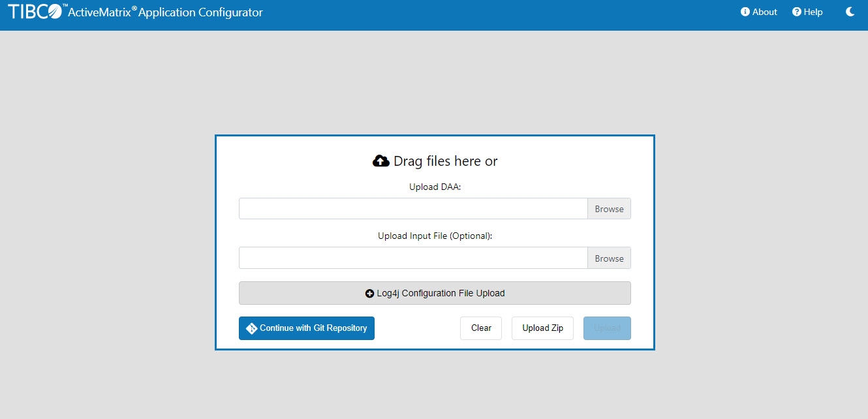Screen dimensions: 868x419
Task: Focus the Upload DAA file field
Action: click(413, 209)
